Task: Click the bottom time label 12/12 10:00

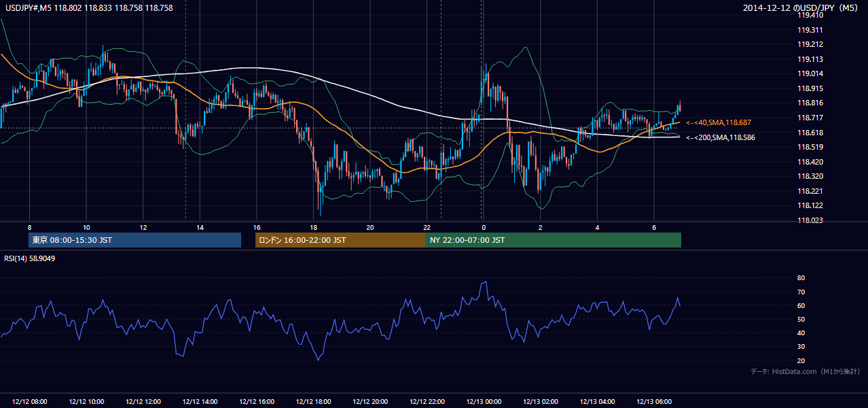Action: tap(86, 402)
